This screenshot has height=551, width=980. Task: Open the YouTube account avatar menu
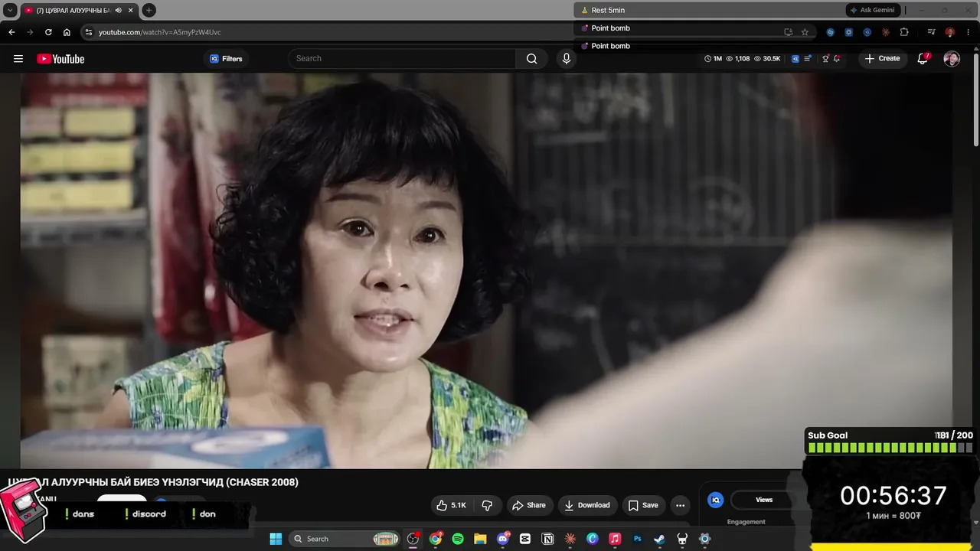[x=952, y=59]
